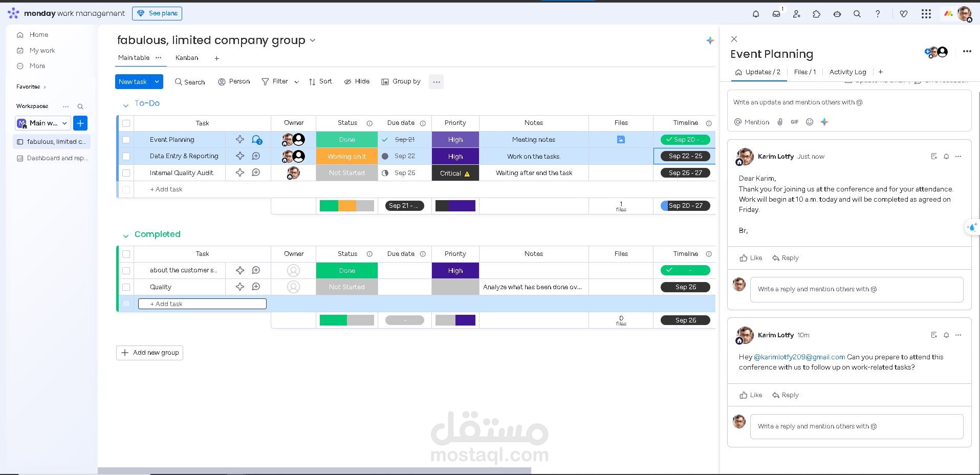Open Event Planning panel options menu
Viewport: 980px width, 475px height.
point(967,51)
